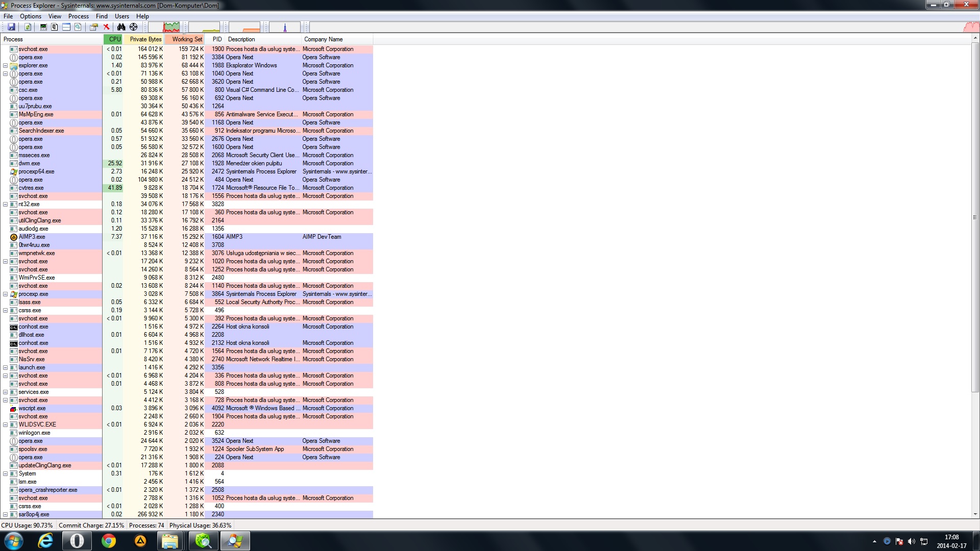Sort by the PID column header
The width and height of the screenshot is (980, 551).
click(215, 39)
